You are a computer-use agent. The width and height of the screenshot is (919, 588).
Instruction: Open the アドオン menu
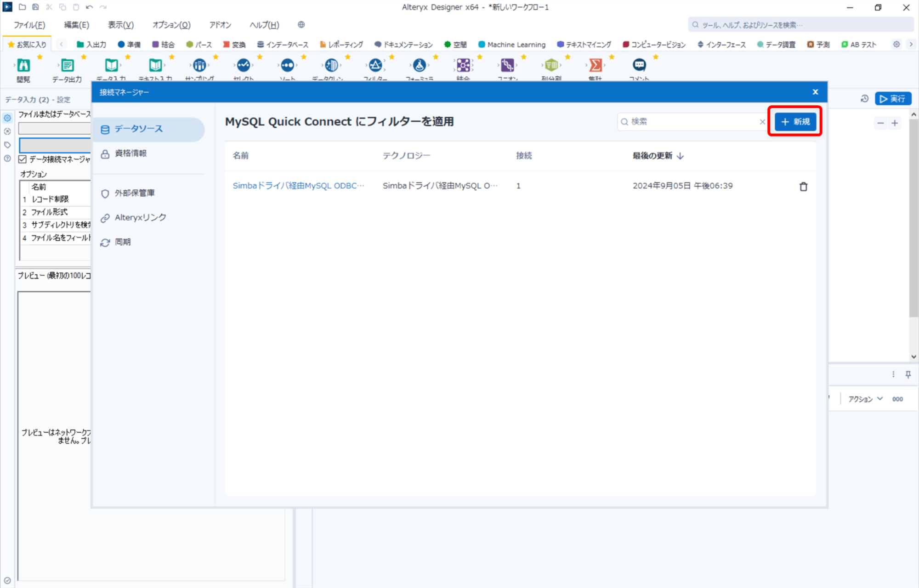tap(220, 25)
